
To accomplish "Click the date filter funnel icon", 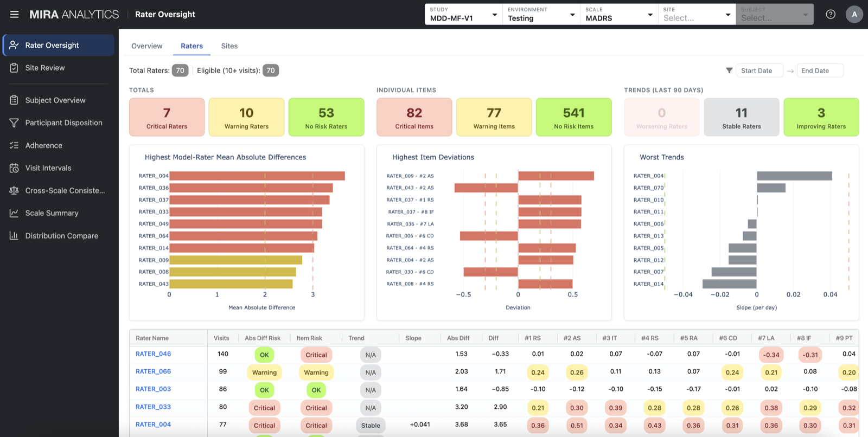I will [x=729, y=70].
